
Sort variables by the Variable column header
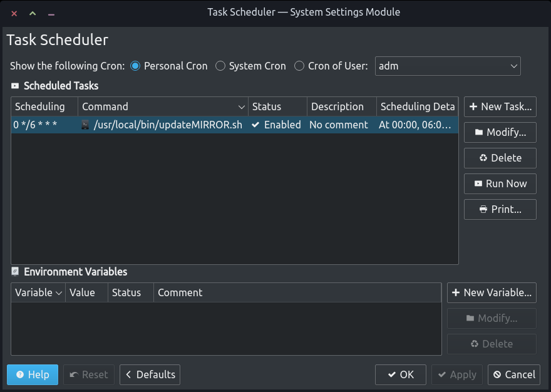pos(38,292)
